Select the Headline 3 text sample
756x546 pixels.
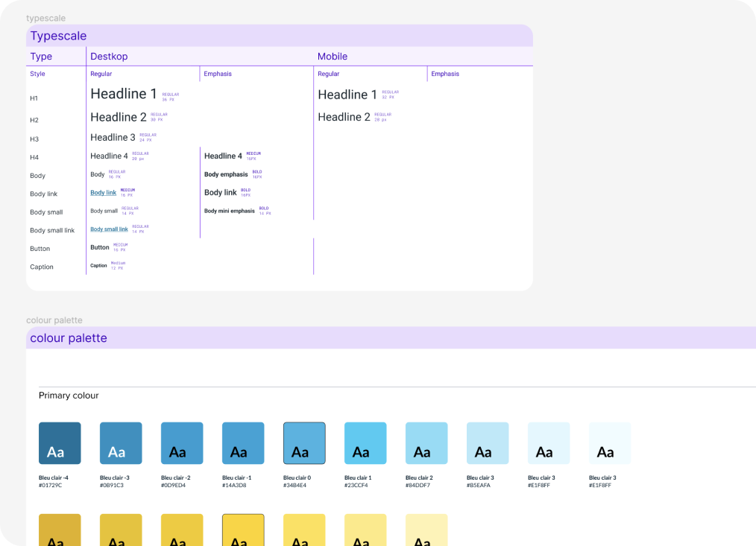click(x=113, y=138)
